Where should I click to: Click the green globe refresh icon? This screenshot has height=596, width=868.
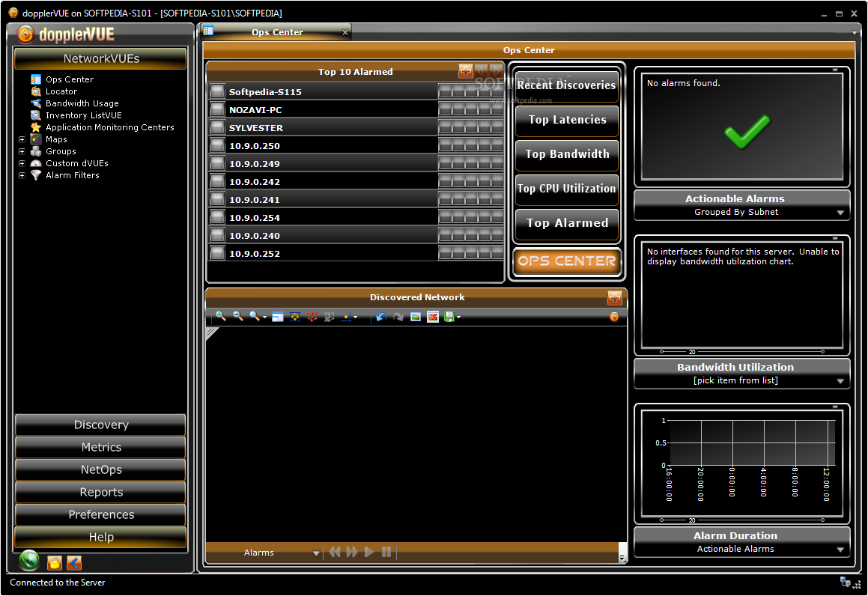(29, 561)
